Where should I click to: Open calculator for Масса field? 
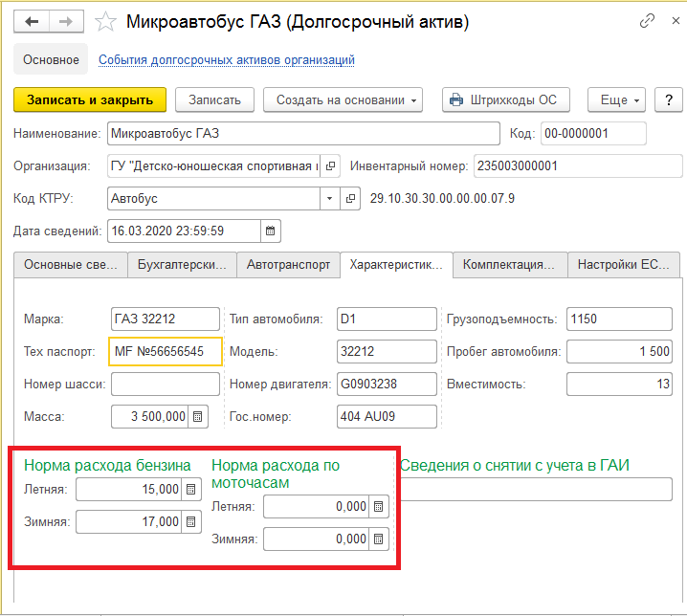pyautogui.click(x=198, y=417)
